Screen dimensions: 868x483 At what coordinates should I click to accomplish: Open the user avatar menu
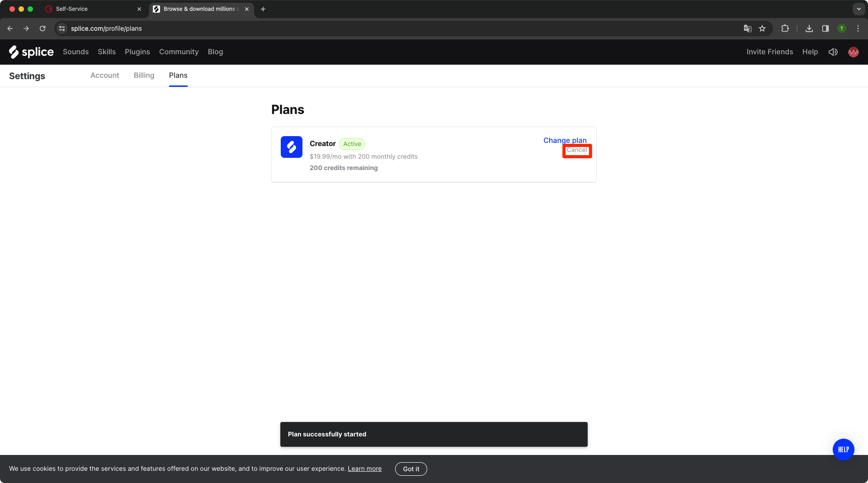[853, 52]
